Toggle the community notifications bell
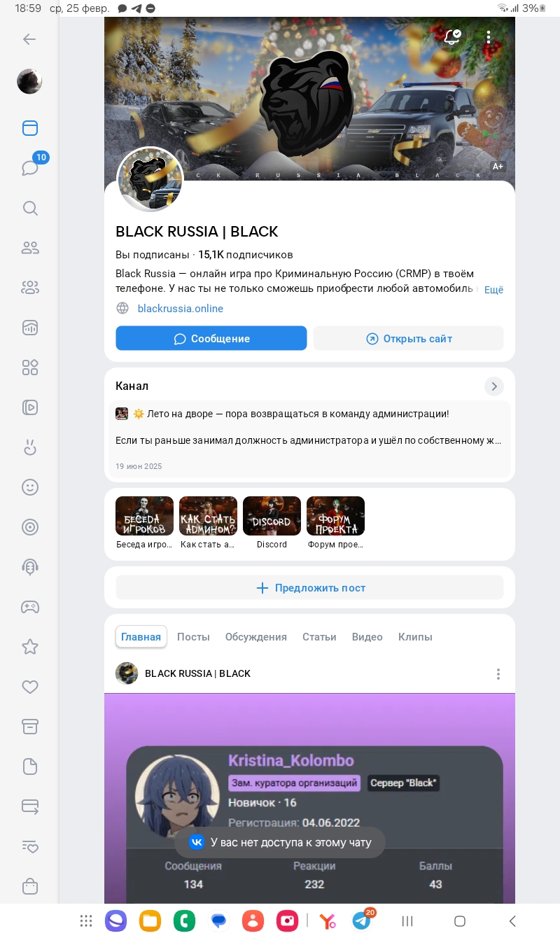 pos(453,37)
